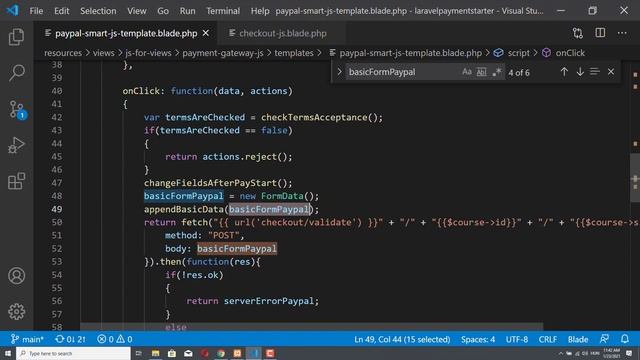Viewport: 640px width, 360px height.
Task: Open notifications bell in status bar
Action: point(624,339)
